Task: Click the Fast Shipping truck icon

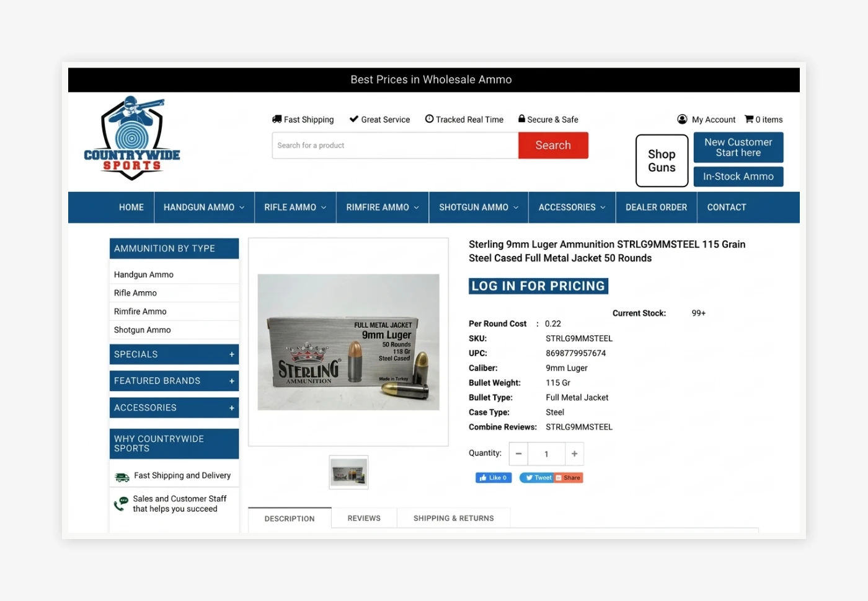Action: point(277,119)
